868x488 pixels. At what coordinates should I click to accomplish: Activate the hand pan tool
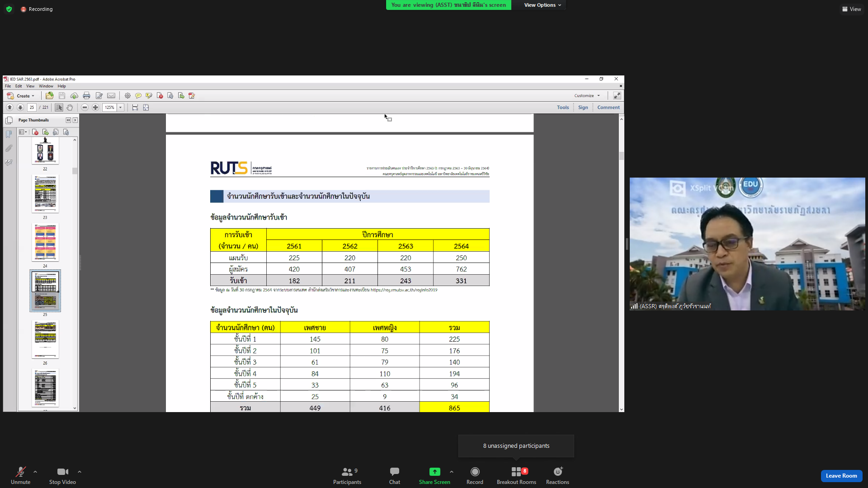(x=70, y=108)
